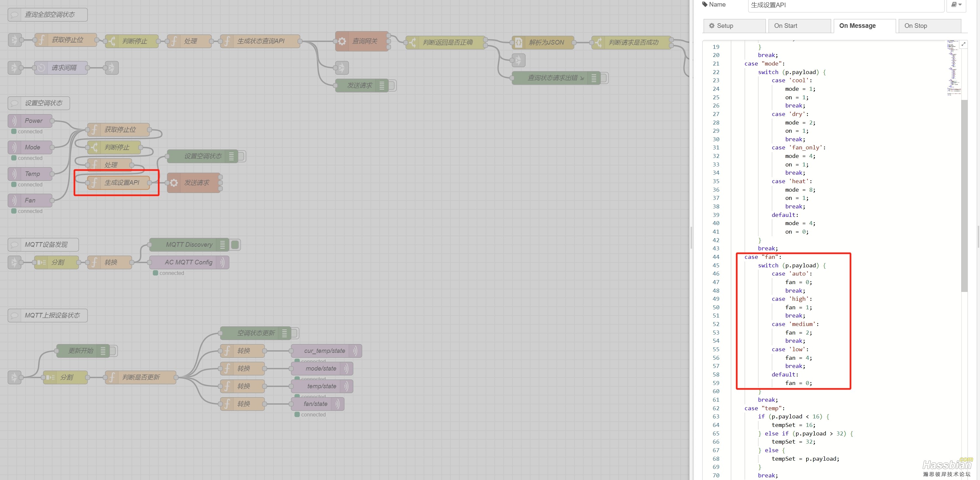980x480 pixels.
Task: Select the 判断请求是否成功 switch node
Action: 632,42
